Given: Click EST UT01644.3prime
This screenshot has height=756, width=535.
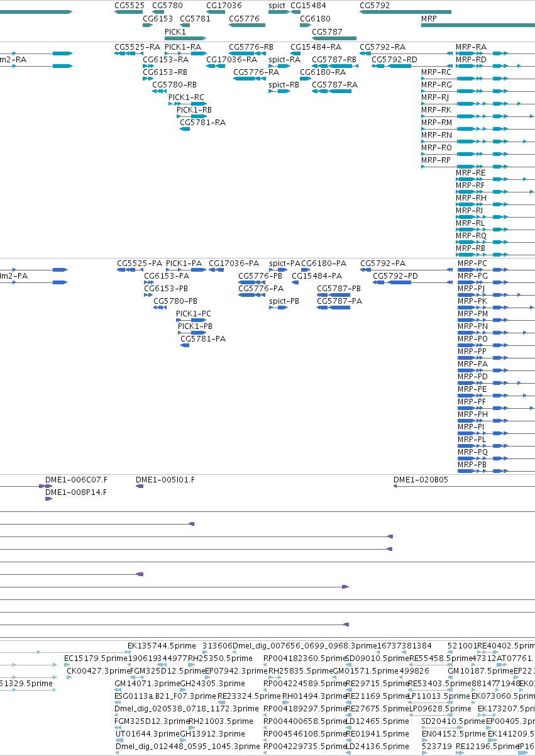Looking at the screenshot, I should (148, 734).
